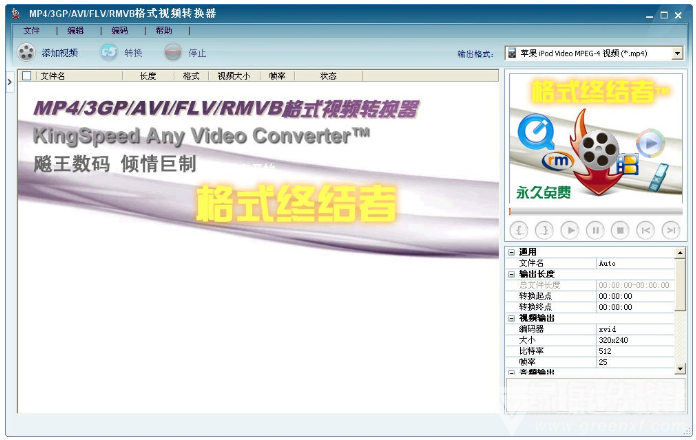Play the preview video
696x440 pixels.
point(570,230)
